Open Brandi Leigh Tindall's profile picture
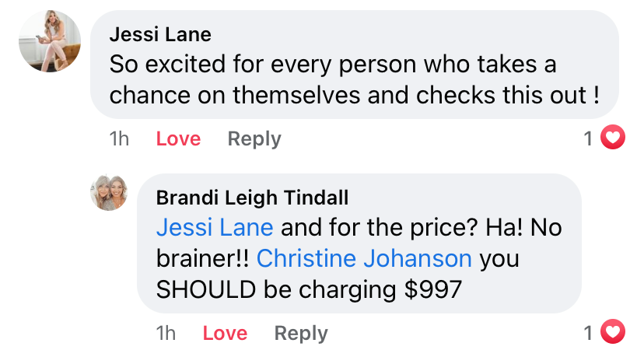644x357 pixels. (108, 192)
